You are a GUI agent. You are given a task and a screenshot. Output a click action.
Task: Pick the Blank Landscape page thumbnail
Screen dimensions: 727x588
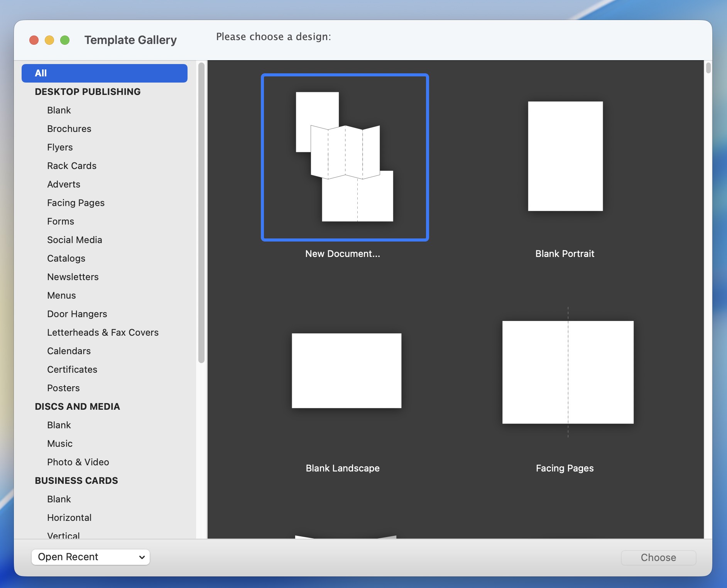click(x=346, y=370)
